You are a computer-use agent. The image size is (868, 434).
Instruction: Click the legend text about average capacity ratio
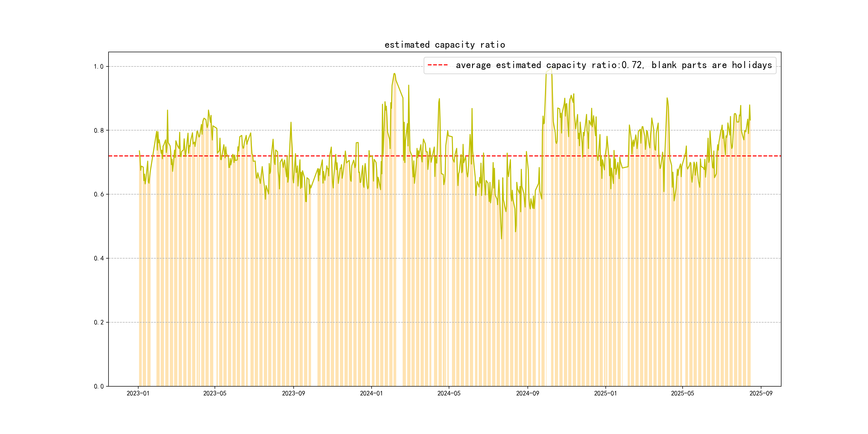(613, 65)
